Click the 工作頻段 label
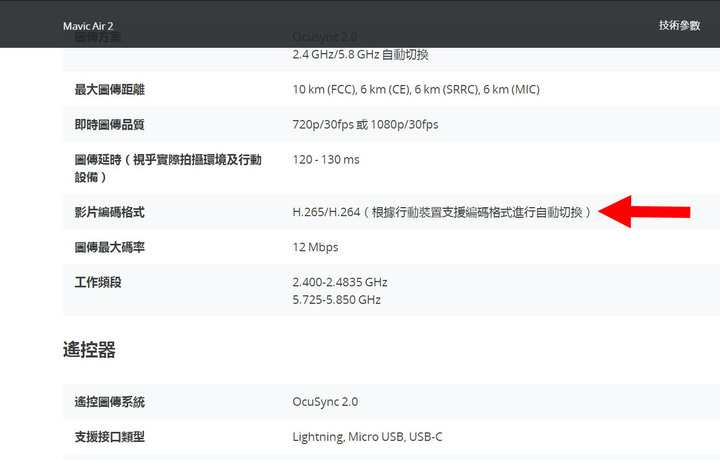 coord(98,282)
